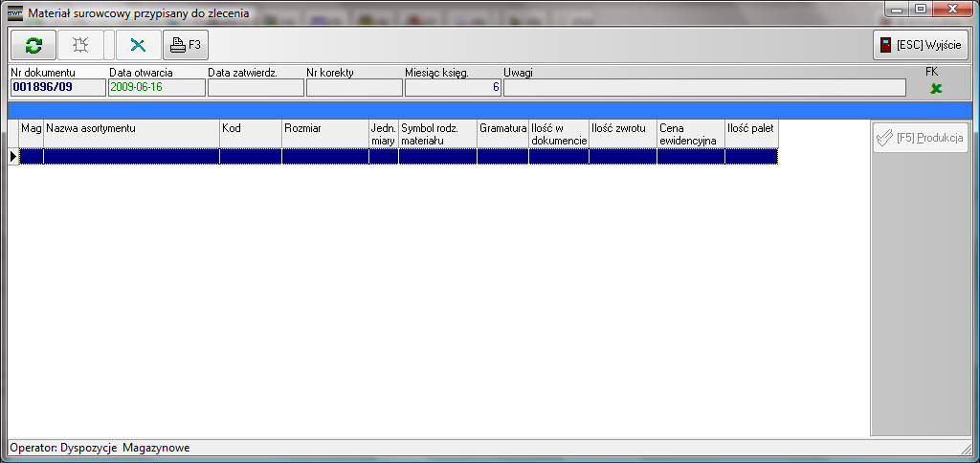Focus the Uwagi remarks field

[703, 88]
